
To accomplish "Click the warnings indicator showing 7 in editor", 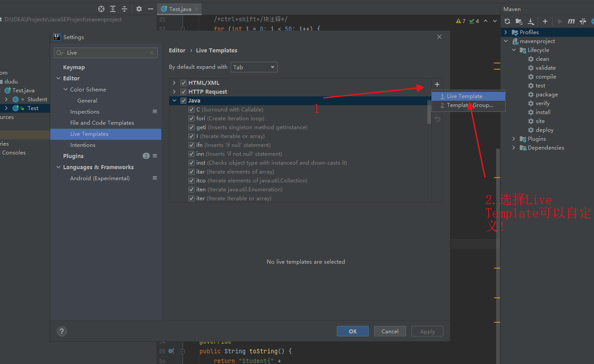I will (461, 21).
